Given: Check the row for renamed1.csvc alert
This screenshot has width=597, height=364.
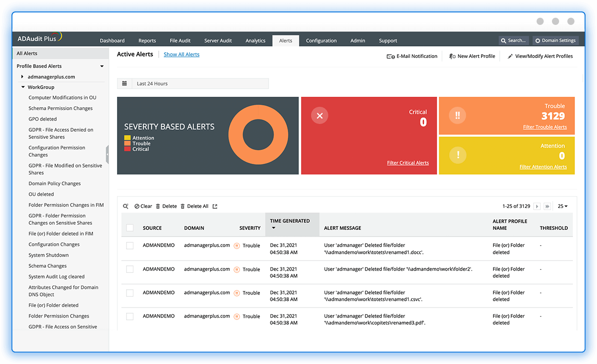Looking at the screenshot, I should 129,293.
